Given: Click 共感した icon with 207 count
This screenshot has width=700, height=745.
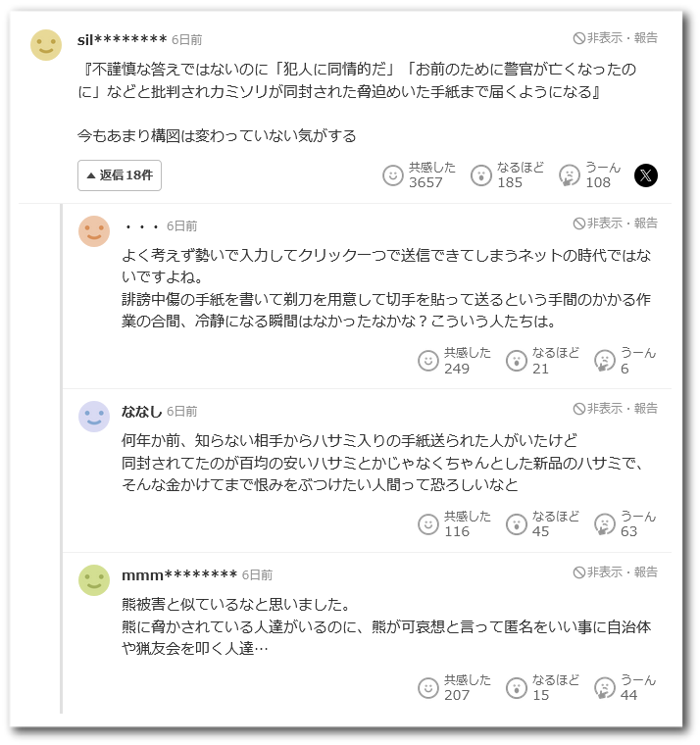Looking at the screenshot, I should [428, 687].
